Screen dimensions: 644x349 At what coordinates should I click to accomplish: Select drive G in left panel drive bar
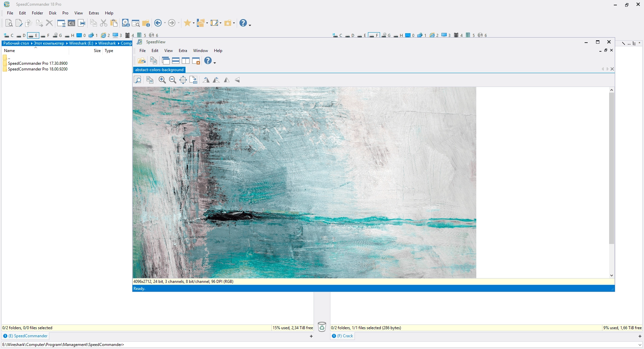[x=57, y=35]
